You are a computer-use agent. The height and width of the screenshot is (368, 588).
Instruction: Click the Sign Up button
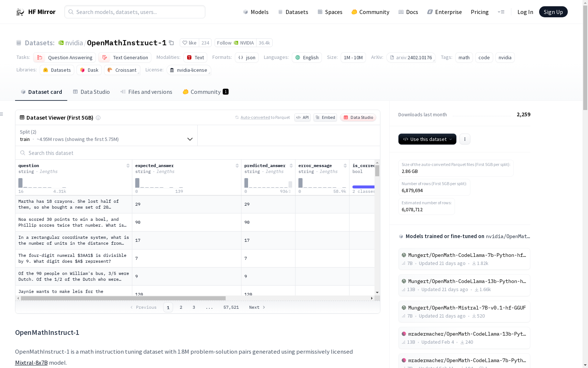pyautogui.click(x=553, y=12)
